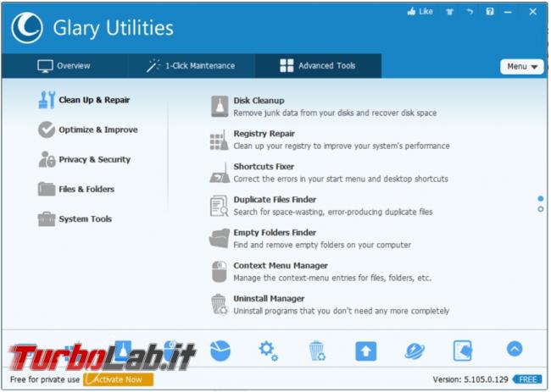Viewport: 551px width, 392px height.
Task: Switch to the Overview tab
Action: tap(64, 66)
